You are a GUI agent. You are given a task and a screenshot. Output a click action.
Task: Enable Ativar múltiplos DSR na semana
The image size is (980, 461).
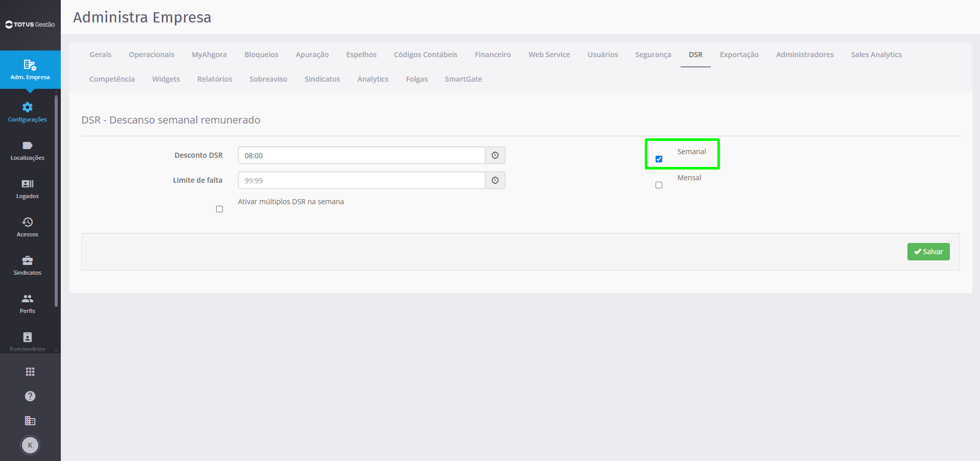coord(219,209)
